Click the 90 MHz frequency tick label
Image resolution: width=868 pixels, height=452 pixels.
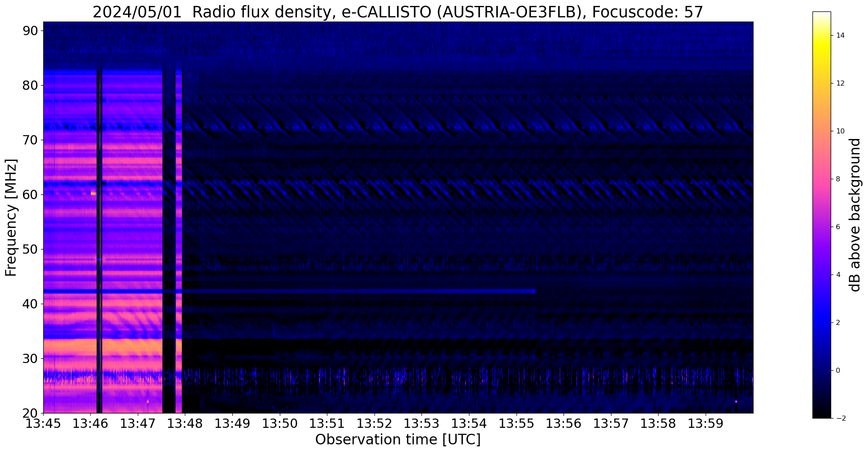tap(31, 31)
